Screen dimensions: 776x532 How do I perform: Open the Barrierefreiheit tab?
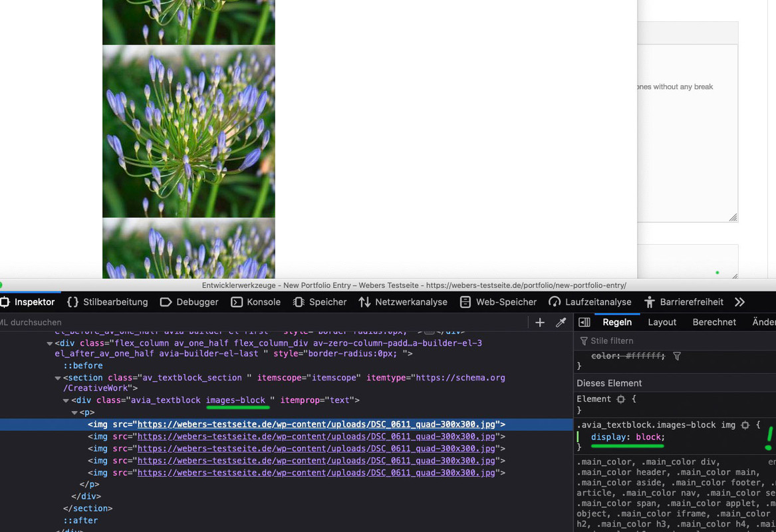pyautogui.click(x=684, y=302)
